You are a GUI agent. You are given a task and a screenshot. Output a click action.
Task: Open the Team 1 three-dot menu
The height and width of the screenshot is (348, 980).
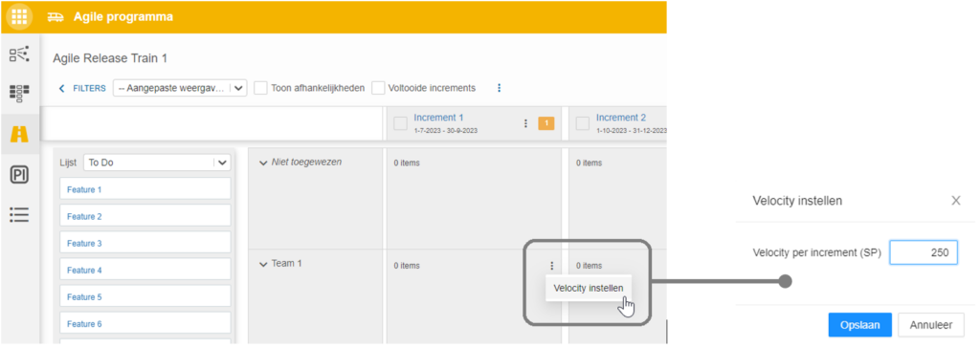click(552, 266)
